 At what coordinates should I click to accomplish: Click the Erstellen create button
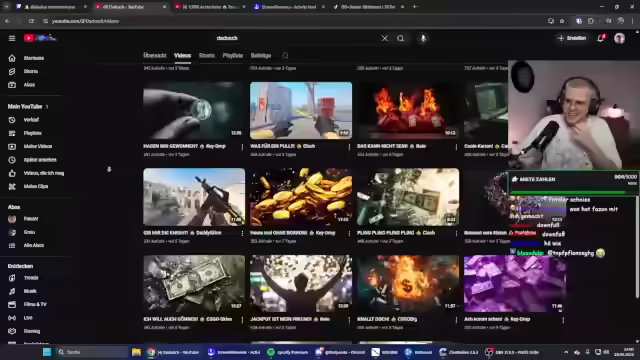[572, 38]
